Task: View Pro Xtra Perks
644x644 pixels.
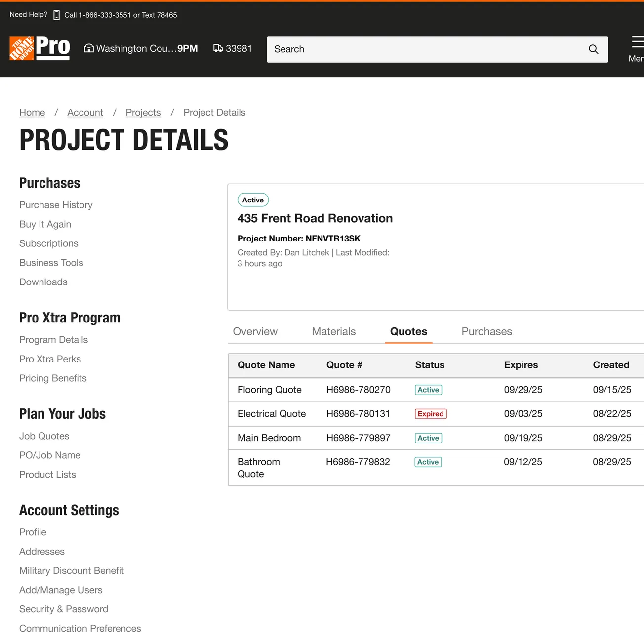Action: pos(50,359)
